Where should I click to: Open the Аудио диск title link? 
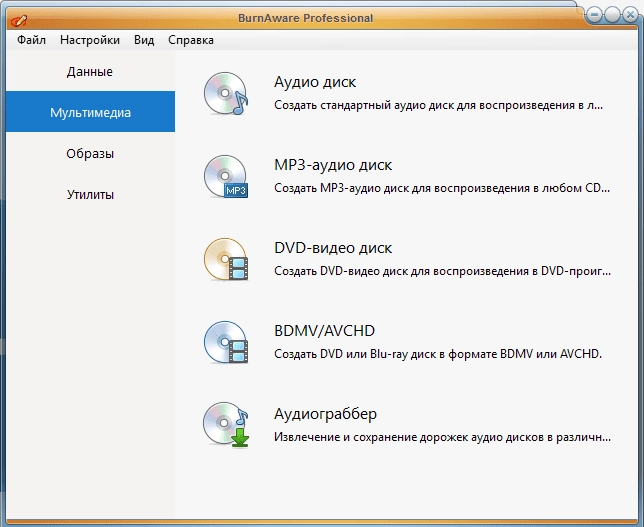(x=315, y=82)
